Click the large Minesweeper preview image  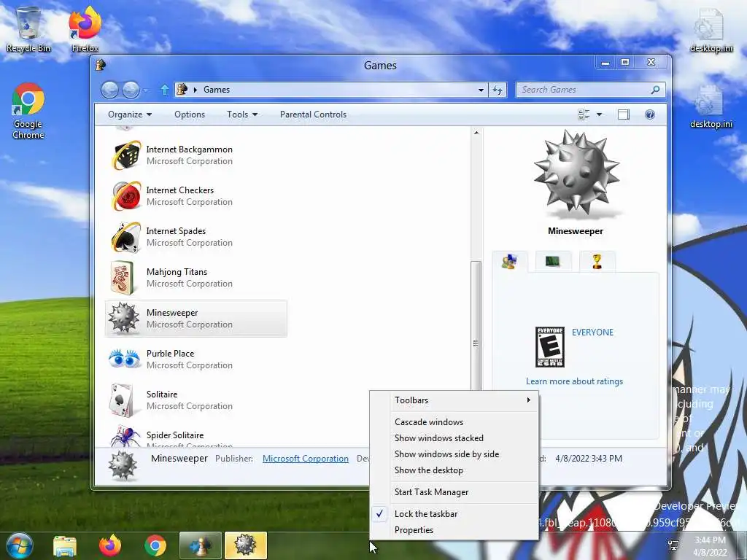pyautogui.click(x=576, y=172)
